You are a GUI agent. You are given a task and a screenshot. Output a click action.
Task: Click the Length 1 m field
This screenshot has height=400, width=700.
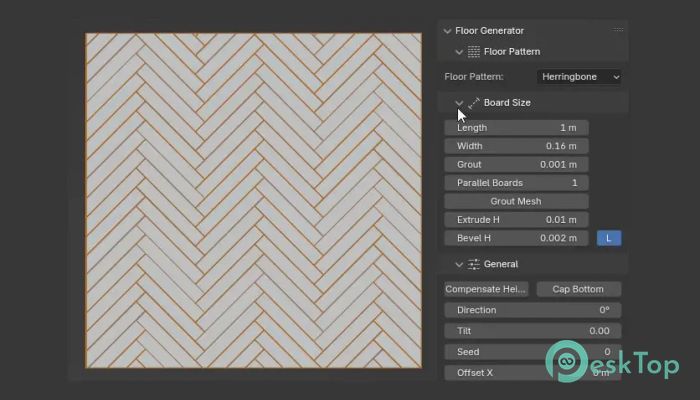point(516,128)
